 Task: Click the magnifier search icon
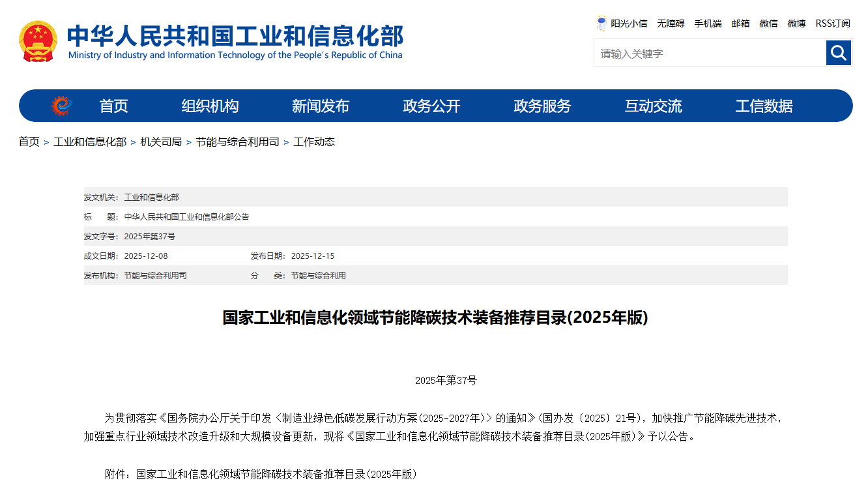pyautogui.click(x=839, y=53)
